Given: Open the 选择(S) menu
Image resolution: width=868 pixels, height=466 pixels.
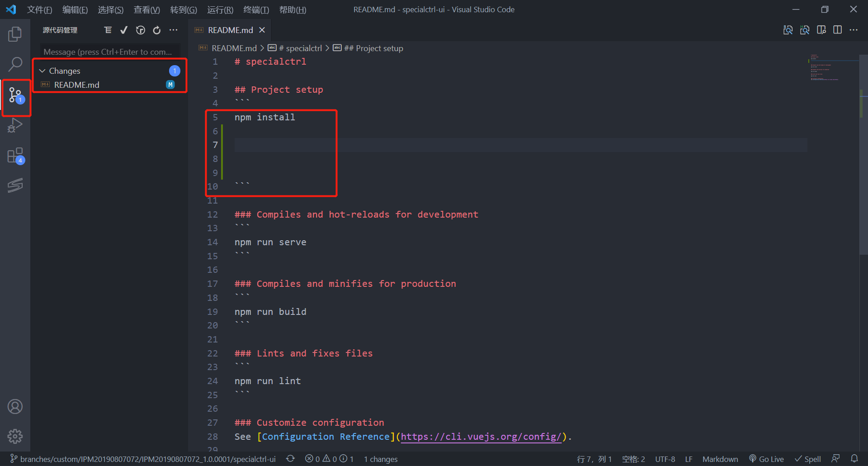Looking at the screenshot, I should (111, 10).
